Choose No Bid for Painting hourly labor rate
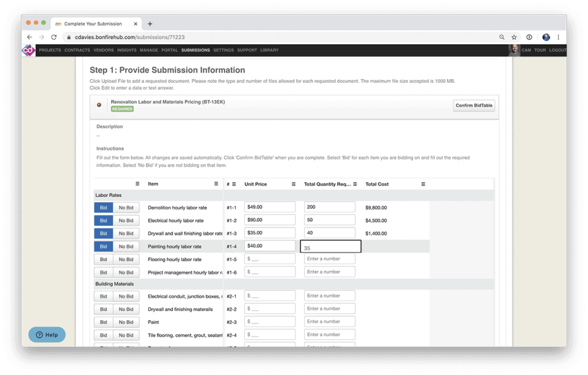This screenshot has height=375, width=588. tap(126, 247)
